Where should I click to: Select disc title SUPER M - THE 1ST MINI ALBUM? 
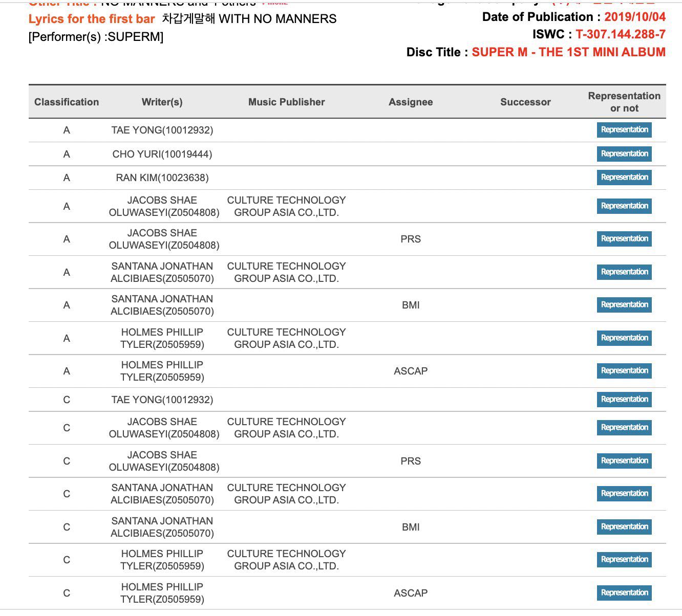pos(569,52)
